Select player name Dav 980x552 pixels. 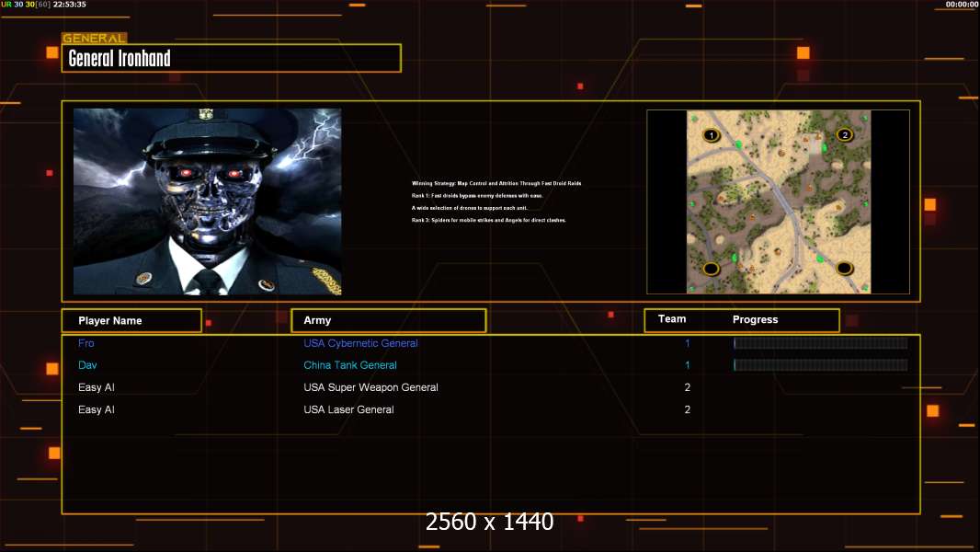87,365
